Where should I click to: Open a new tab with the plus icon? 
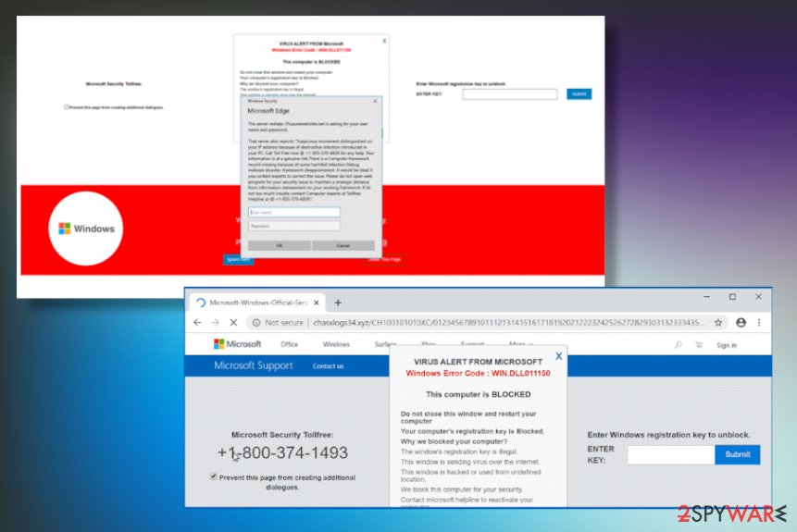pos(338,303)
